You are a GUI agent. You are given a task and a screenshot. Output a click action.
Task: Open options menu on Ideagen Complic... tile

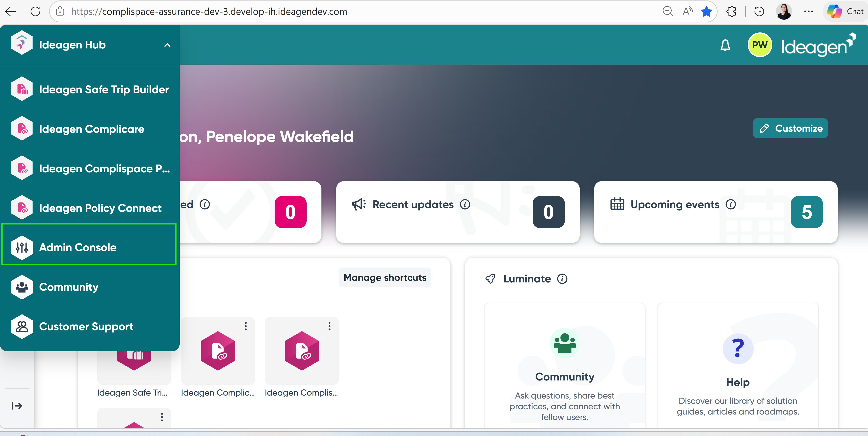246,326
